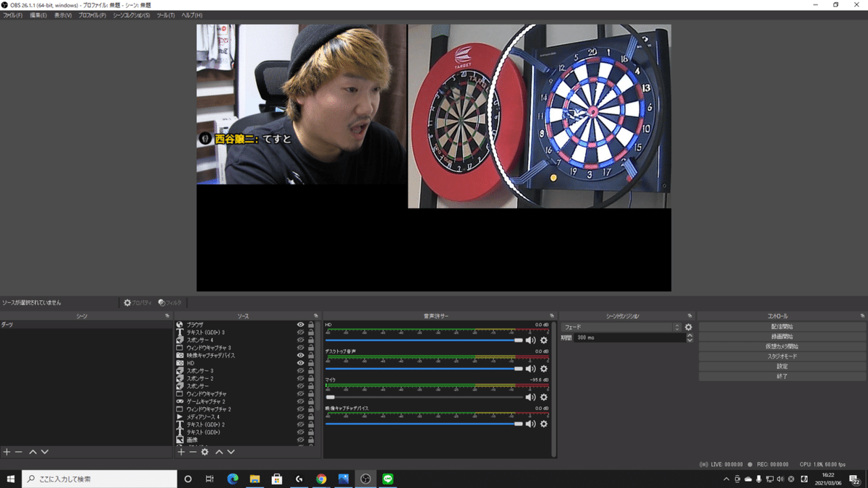Increase the 300 ms transition duration
The width and height of the screenshot is (868, 488).
689,335
